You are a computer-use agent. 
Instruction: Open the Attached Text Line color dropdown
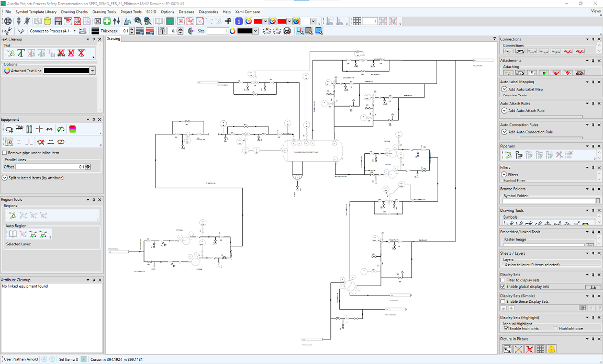coord(93,71)
